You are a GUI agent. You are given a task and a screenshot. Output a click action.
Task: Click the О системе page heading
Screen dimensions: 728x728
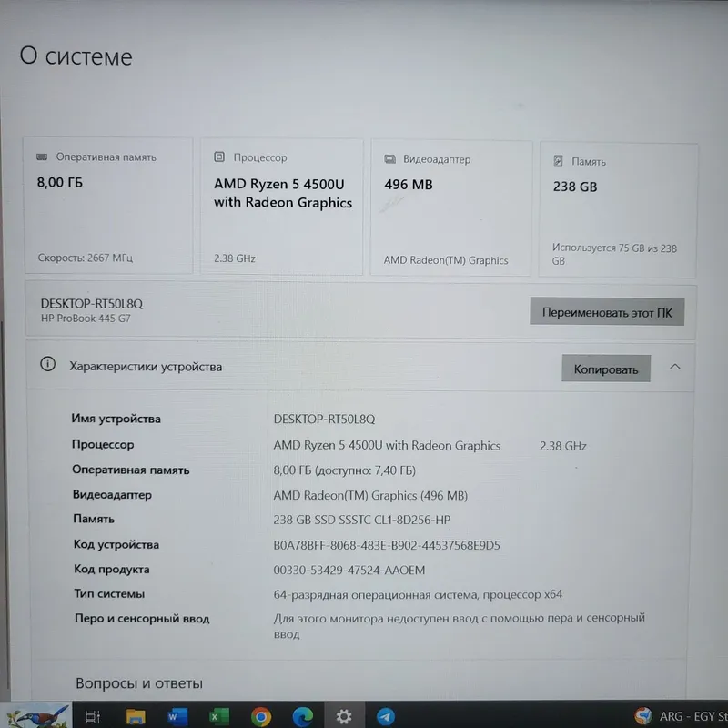tap(76, 56)
